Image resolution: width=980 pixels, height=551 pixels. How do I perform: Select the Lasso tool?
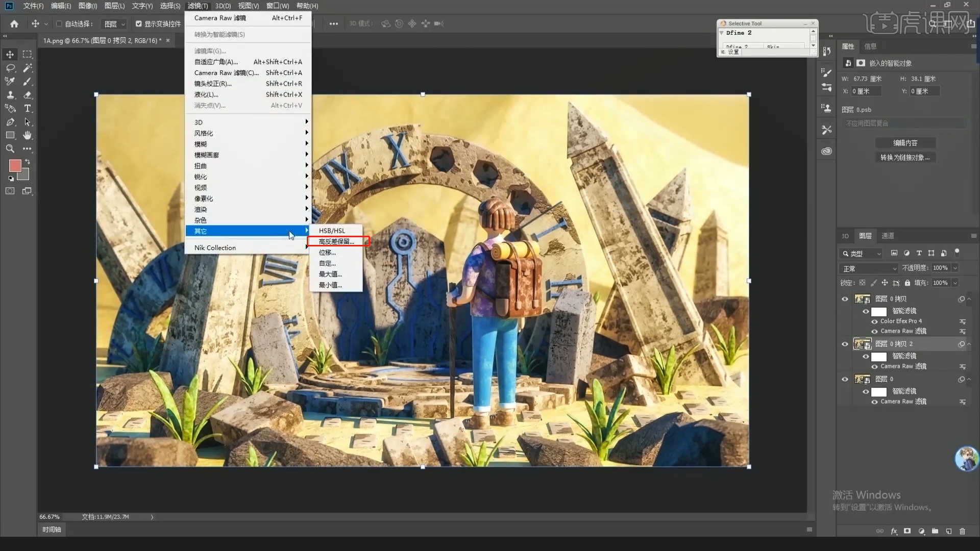(x=10, y=68)
